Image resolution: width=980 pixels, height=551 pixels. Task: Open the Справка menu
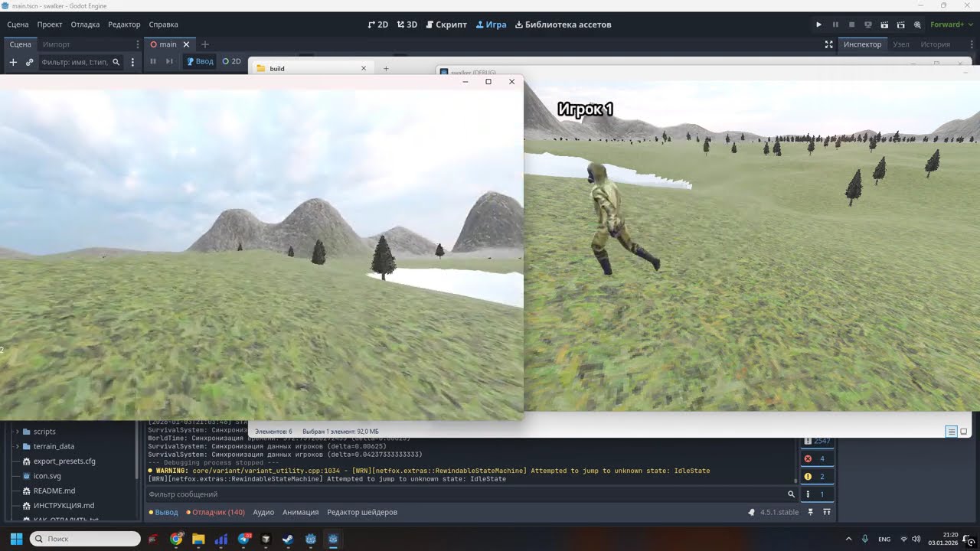pos(163,24)
